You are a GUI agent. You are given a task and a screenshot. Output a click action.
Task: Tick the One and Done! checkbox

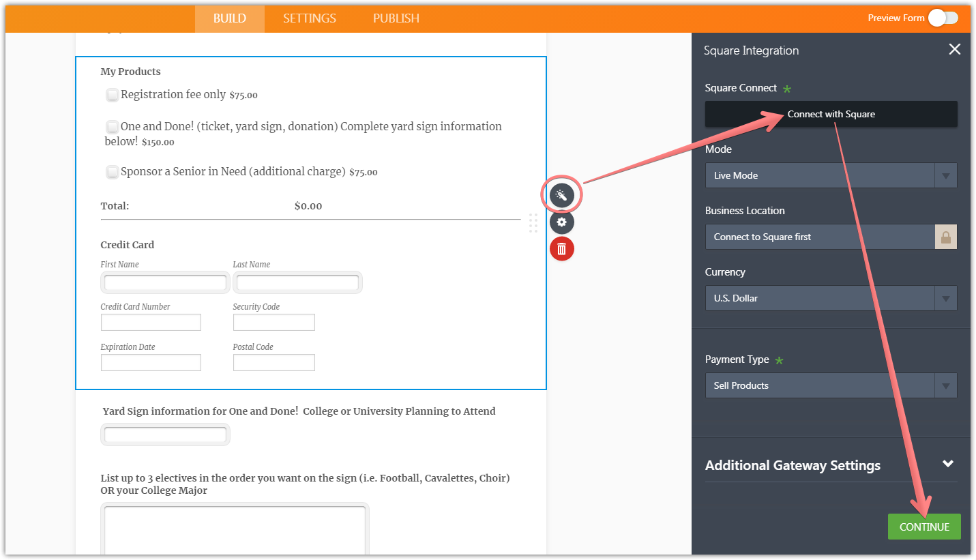click(x=113, y=127)
